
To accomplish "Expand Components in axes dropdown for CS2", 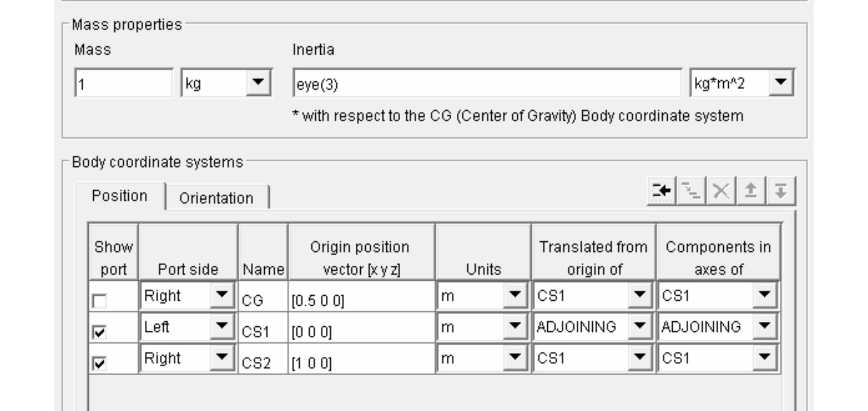I will [x=764, y=358].
